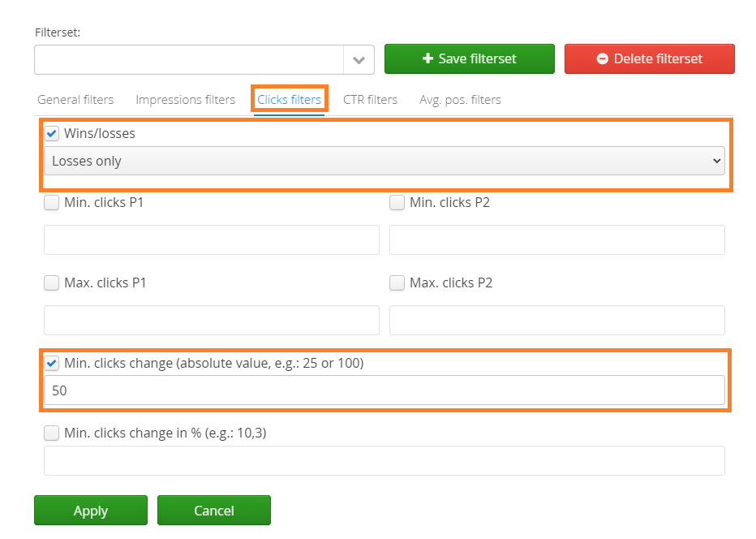Select the Clicks filters tab
The image size is (756, 539).
tap(289, 100)
